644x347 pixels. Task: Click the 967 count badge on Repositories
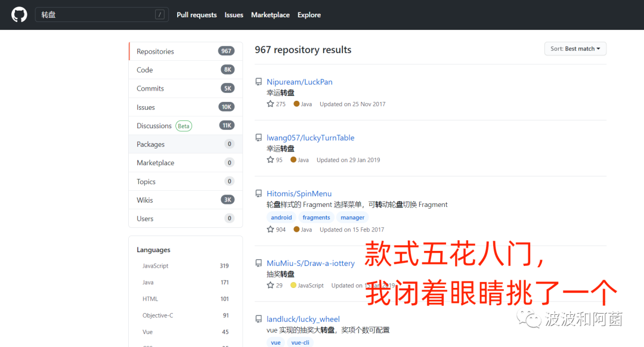tap(227, 51)
